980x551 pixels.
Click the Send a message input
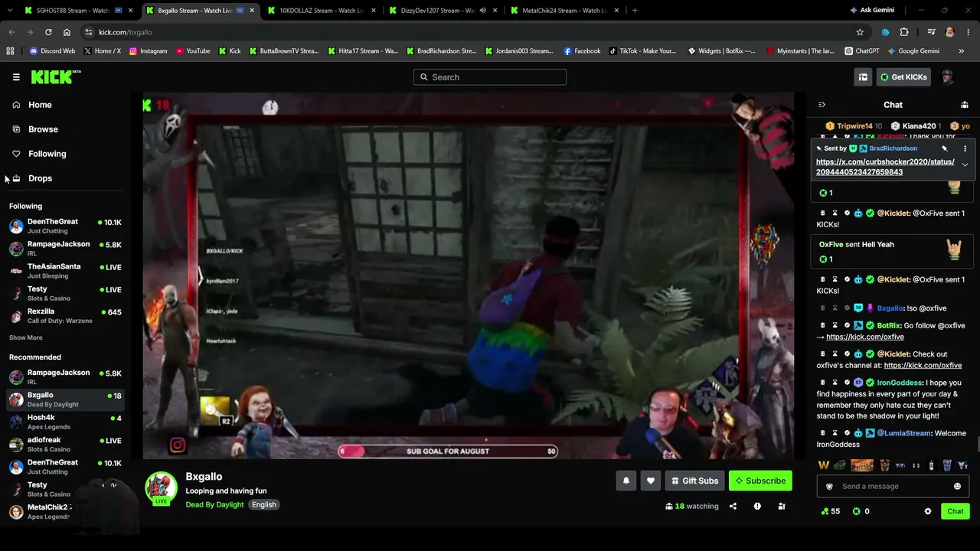pyautogui.click(x=893, y=487)
